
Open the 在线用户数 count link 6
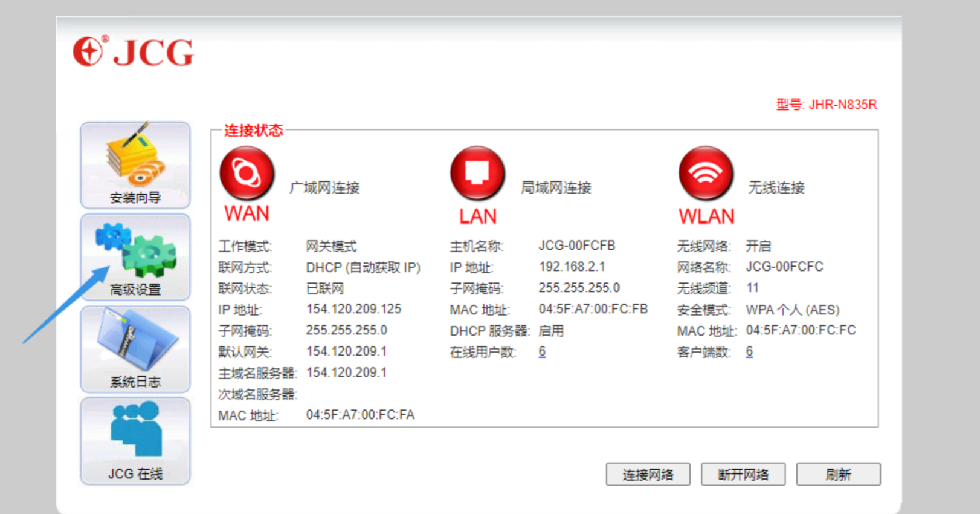(542, 352)
